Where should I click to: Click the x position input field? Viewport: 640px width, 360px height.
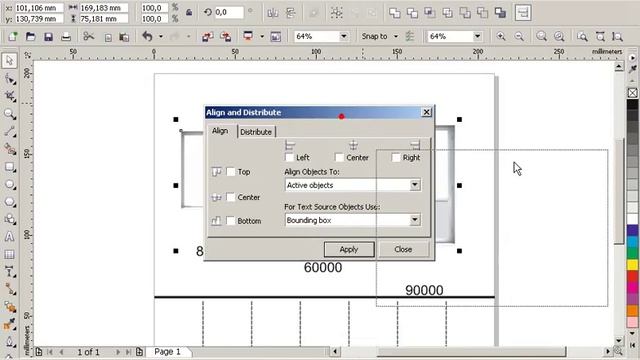pos(39,8)
